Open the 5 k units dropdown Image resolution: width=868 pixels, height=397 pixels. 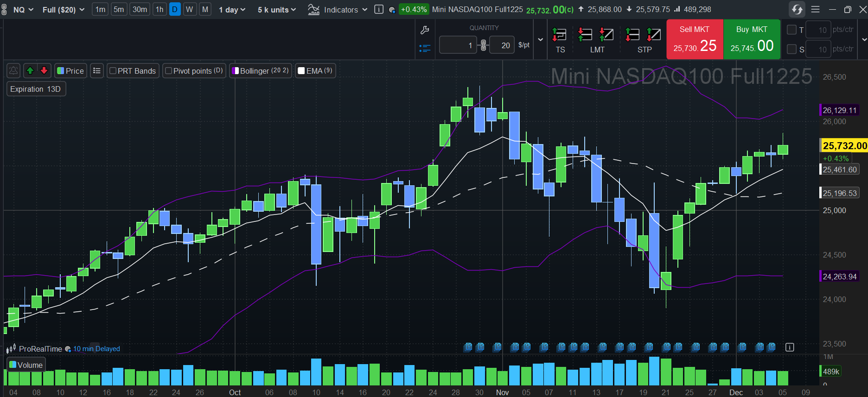pos(277,10)
